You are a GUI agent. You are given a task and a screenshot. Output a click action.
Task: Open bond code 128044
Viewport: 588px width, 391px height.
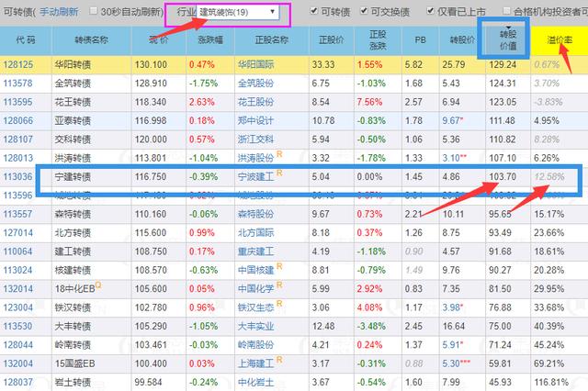point(18,345)
